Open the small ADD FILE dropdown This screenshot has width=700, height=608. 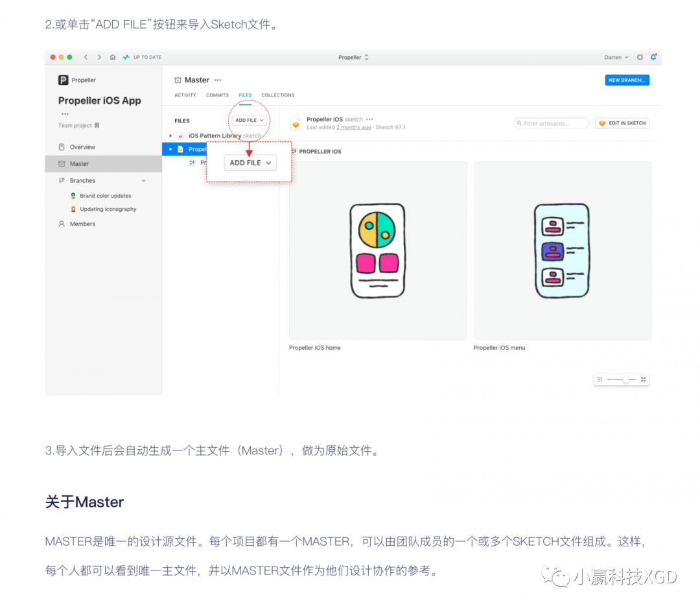click(249, 120)
